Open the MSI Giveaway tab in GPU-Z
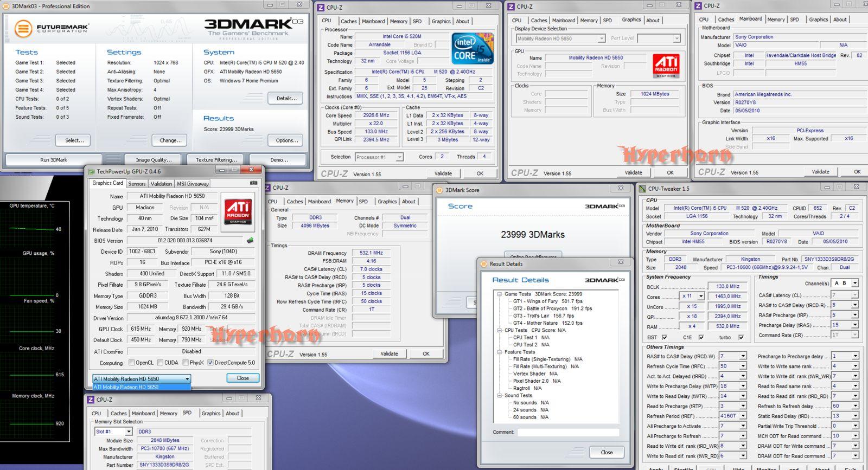 193,184
